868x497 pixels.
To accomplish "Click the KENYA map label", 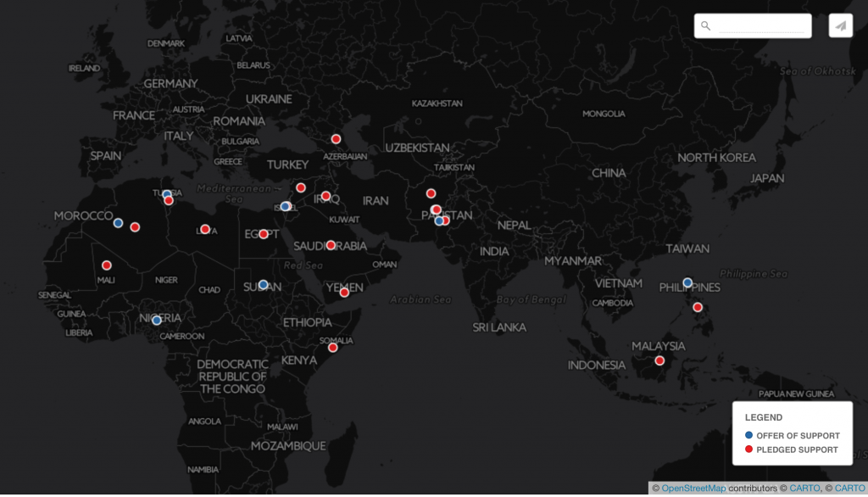I will [299, 360].
